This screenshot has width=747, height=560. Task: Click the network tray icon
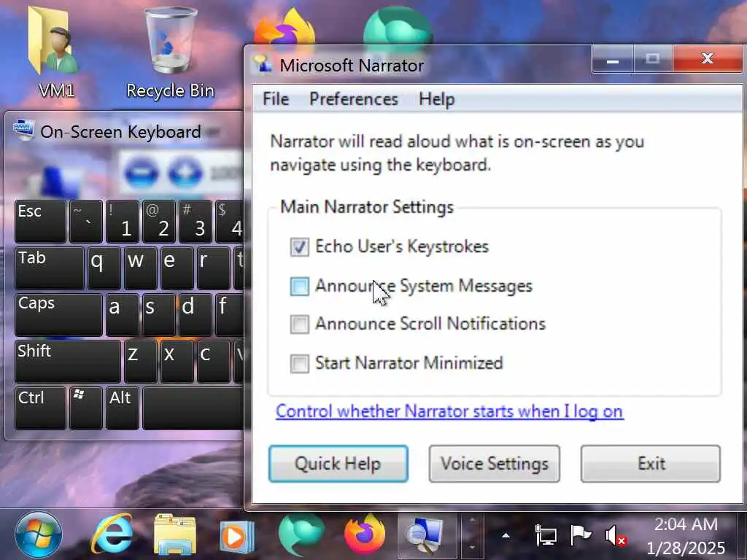coord(546,535)
